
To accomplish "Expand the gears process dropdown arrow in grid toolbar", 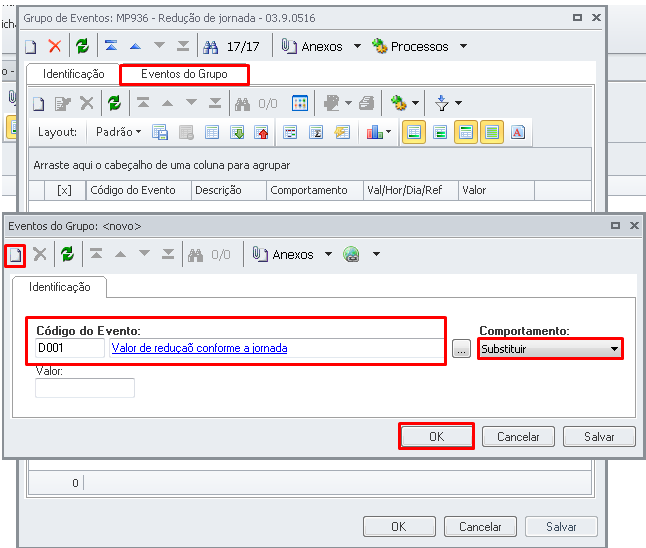I will pos(415,103).
